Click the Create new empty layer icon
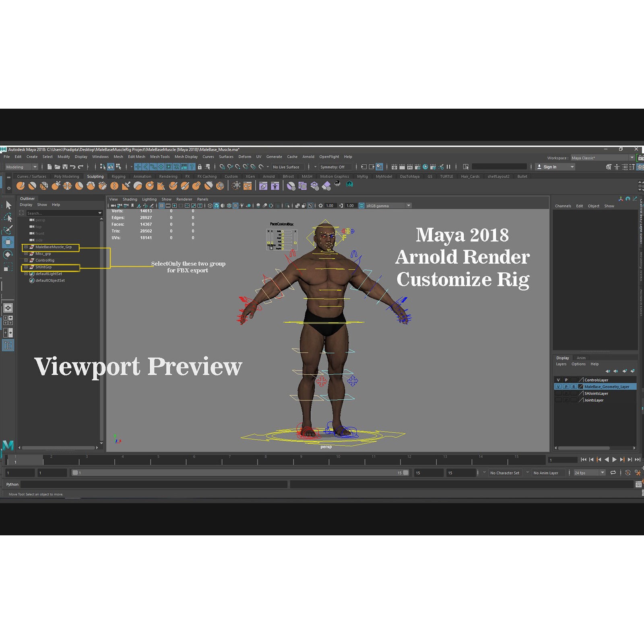This screenshot has width=644, height=644. click(625, 371)
